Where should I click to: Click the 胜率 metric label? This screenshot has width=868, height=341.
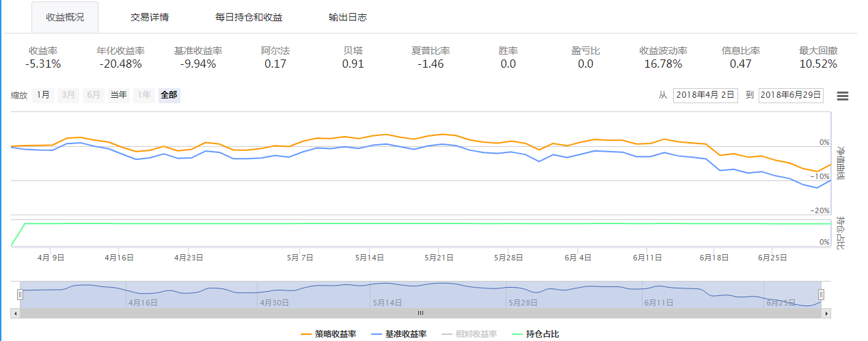point(508,51)
